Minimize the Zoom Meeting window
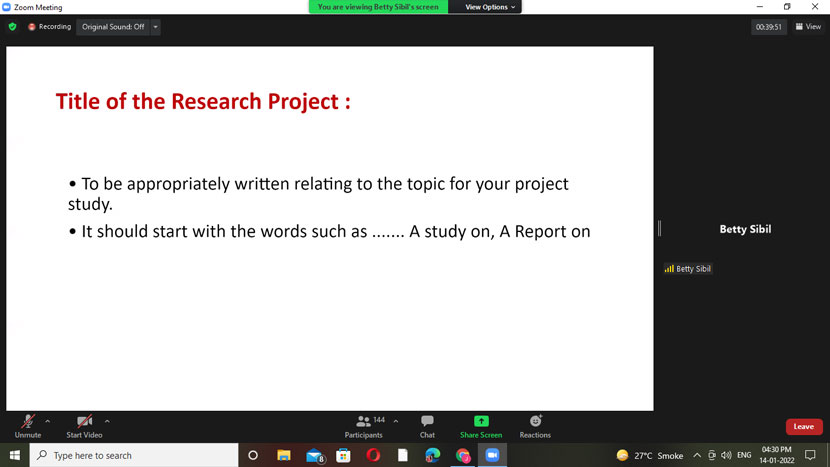830x467 pixels. coord(760,7)
